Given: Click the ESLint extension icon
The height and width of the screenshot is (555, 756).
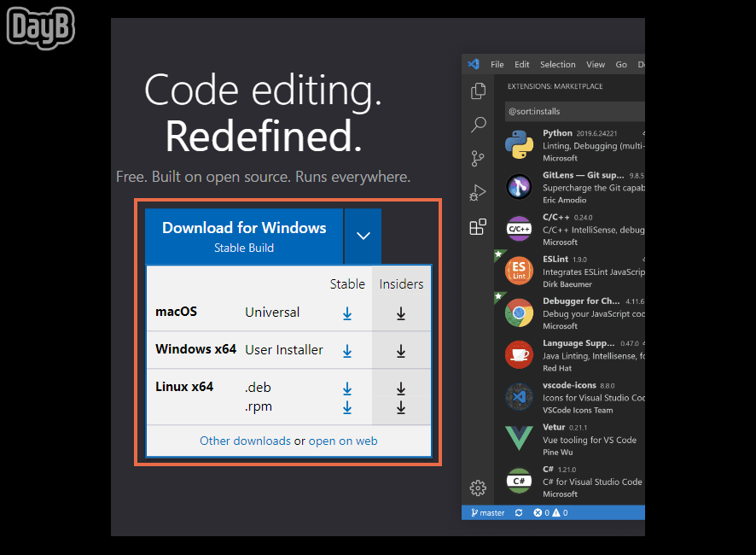Looking at the screenshot, I should click(519, 270).
